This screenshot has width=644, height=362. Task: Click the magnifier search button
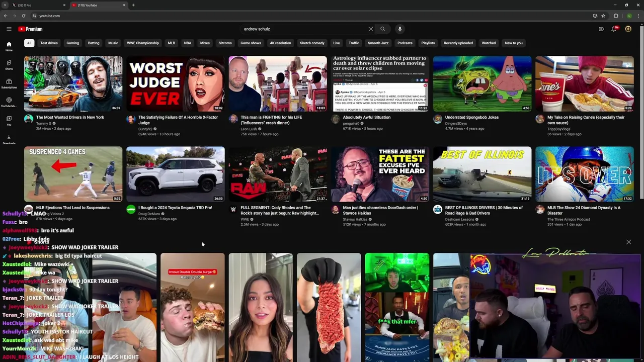[x=382, y=29]
